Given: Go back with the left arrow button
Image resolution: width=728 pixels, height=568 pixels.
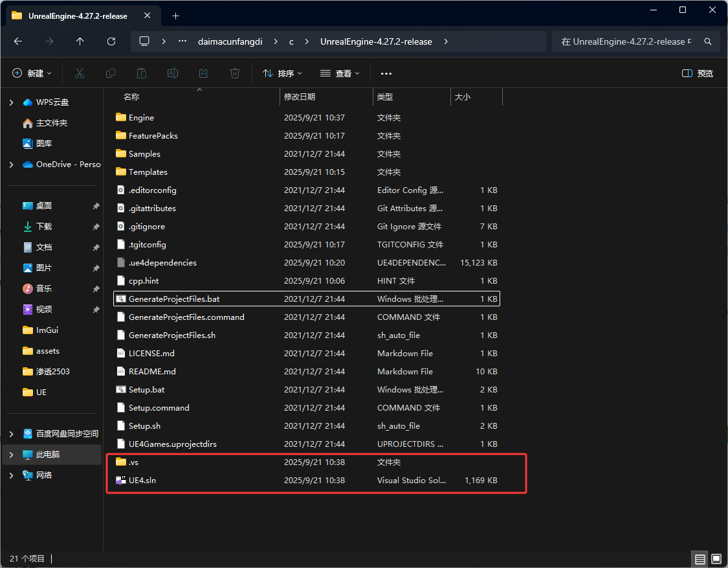Looking at the screenshot, I should pyautogui.click(x=18, y=41).
